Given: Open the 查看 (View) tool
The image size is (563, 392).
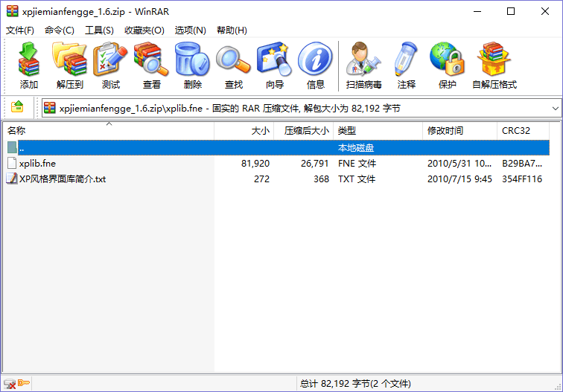Looking at the screenshot, I should click(151, 65).
